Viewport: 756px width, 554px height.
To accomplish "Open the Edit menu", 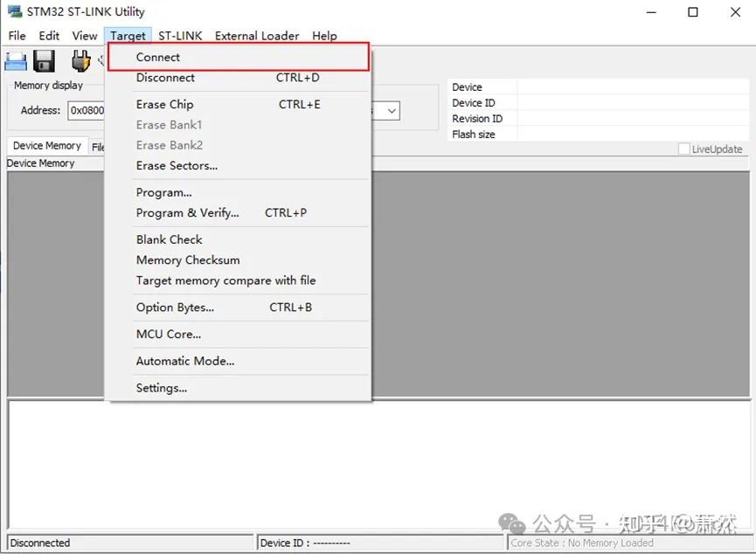I will 48,36.
